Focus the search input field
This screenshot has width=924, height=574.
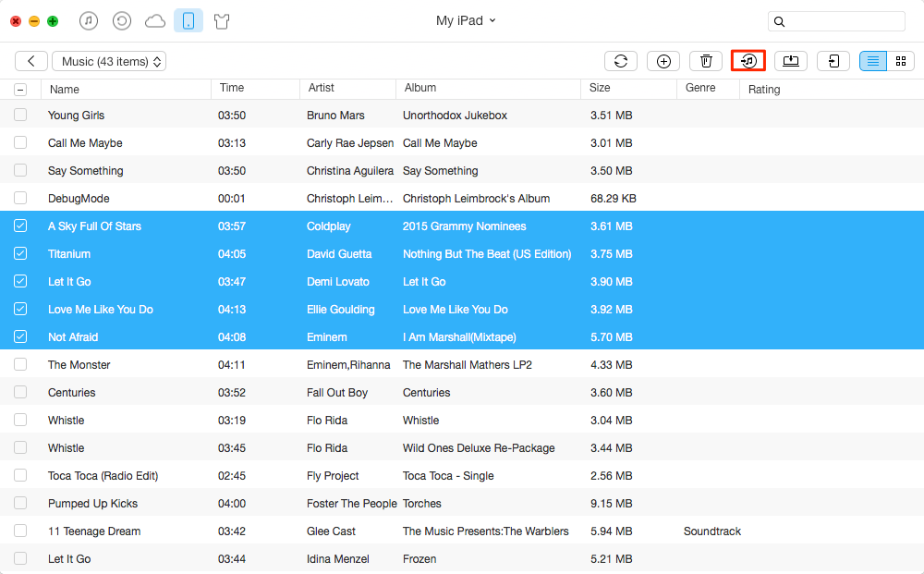[837, 22]
